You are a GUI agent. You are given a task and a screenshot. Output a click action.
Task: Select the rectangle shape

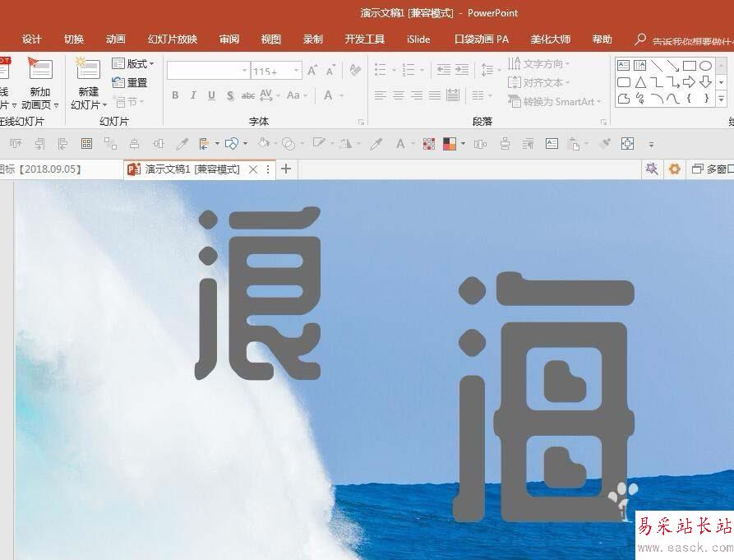coord(689,66)
